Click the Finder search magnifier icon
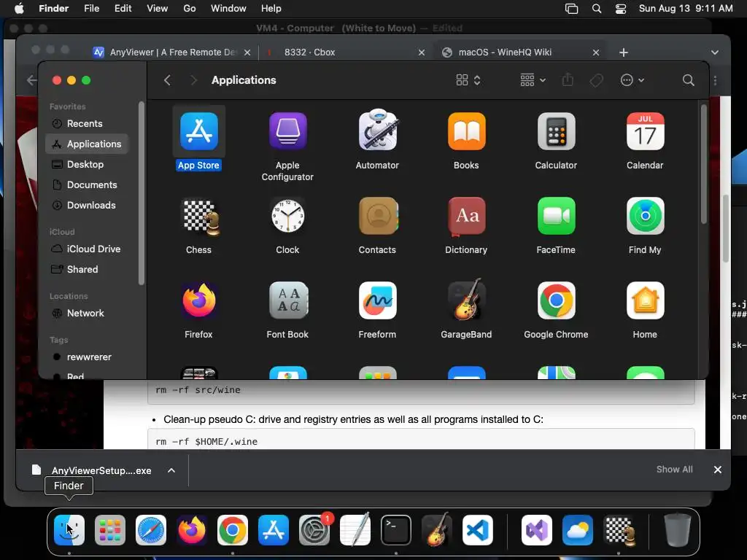The width and height of the screenshot is (747, 560). click(688, 80)
